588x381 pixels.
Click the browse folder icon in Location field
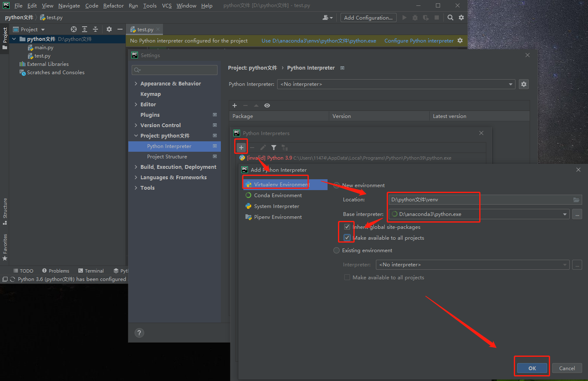[x=576, y=200]
